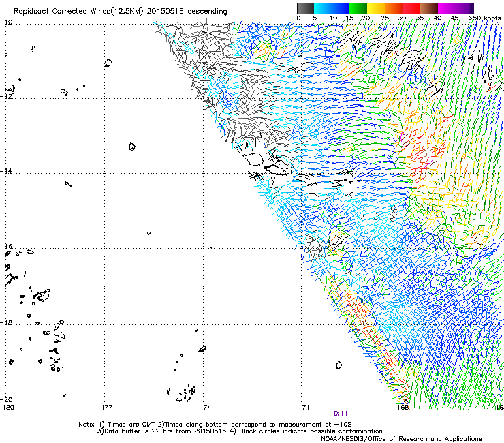This screenshot has height=443, width=504.
Task: Click the legend label '45'
Action: click(454, 18)
